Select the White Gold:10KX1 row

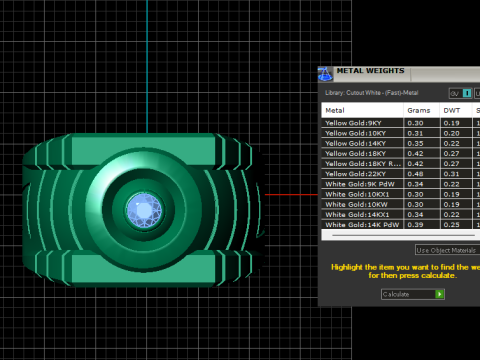tap(401, 194)
